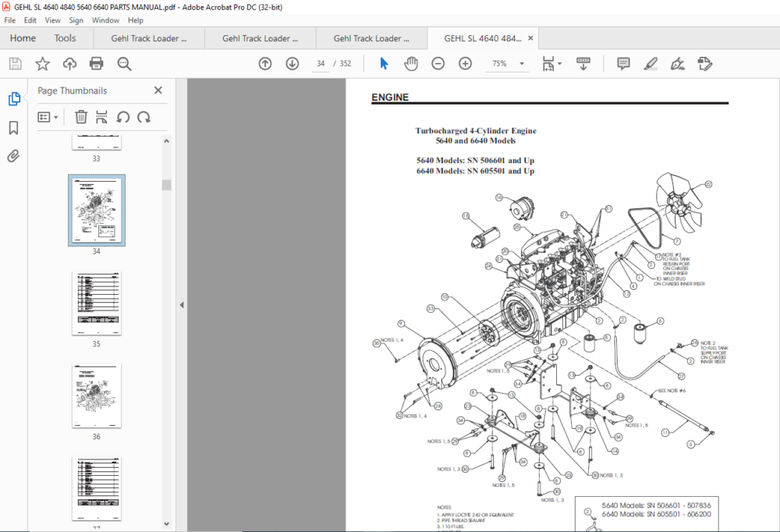This screenshot has width=780, height=532.
Task: Close the Page Thumbnails panel
Action: click(158, 90)
